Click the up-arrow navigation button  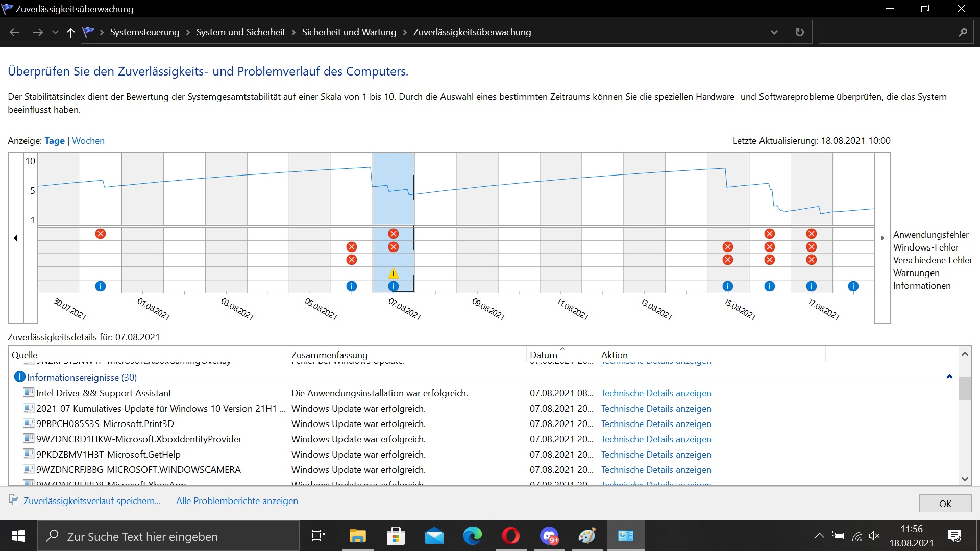coord(71,32)
